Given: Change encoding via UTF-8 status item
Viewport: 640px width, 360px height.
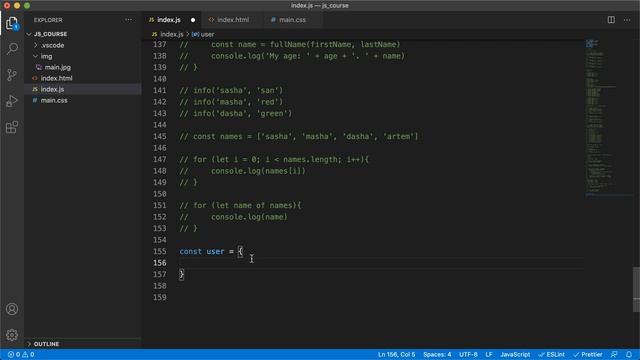Looking at the screenshot, I should pos(468,354).
